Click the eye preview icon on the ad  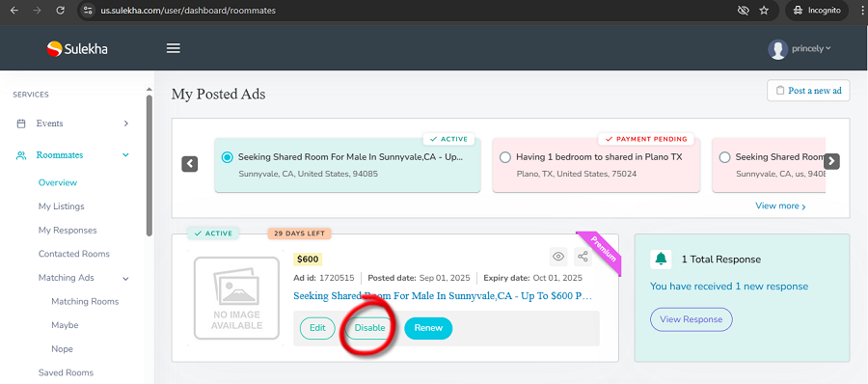click(558, 257)
